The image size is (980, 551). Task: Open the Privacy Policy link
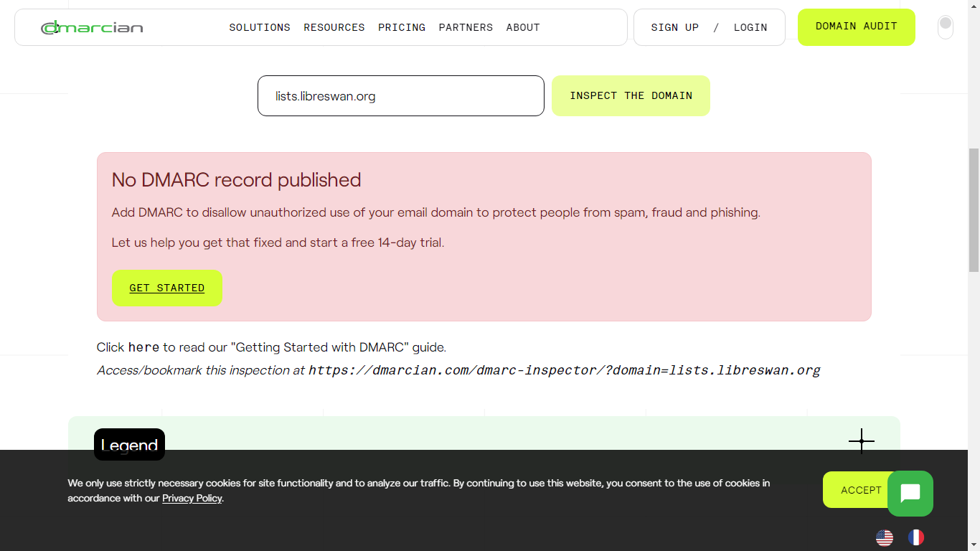[192, 498]
